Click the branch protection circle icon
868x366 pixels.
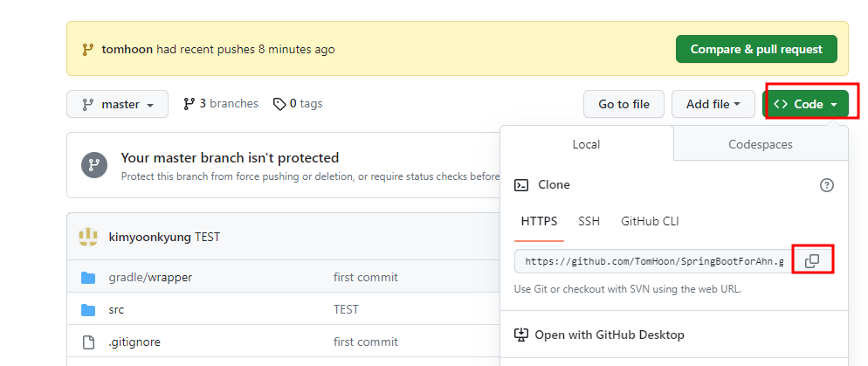click(94, 165)
